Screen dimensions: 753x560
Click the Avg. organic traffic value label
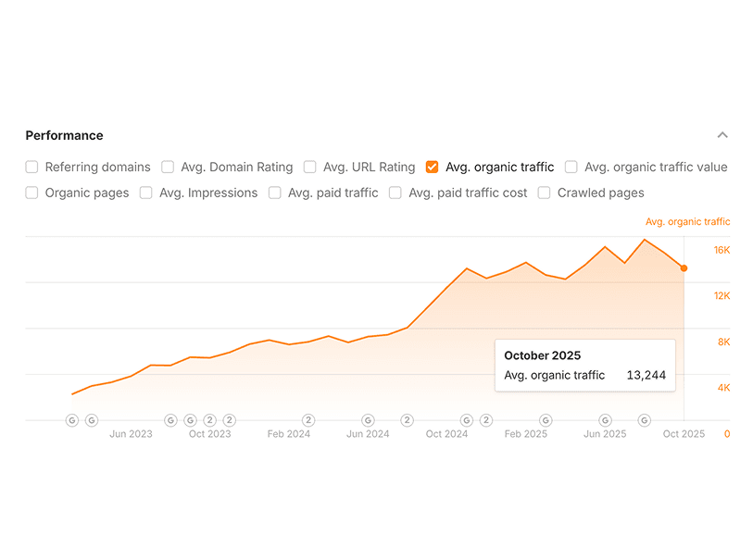pos(656,168)
